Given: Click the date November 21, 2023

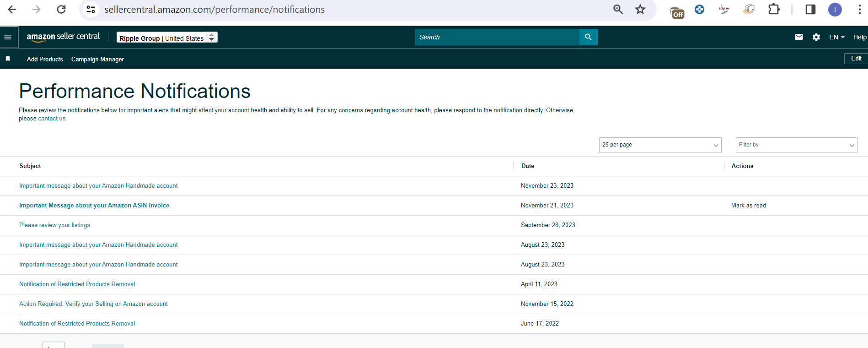Looking at the screenshot, I should pyautogui.click(x=547, y=206).
